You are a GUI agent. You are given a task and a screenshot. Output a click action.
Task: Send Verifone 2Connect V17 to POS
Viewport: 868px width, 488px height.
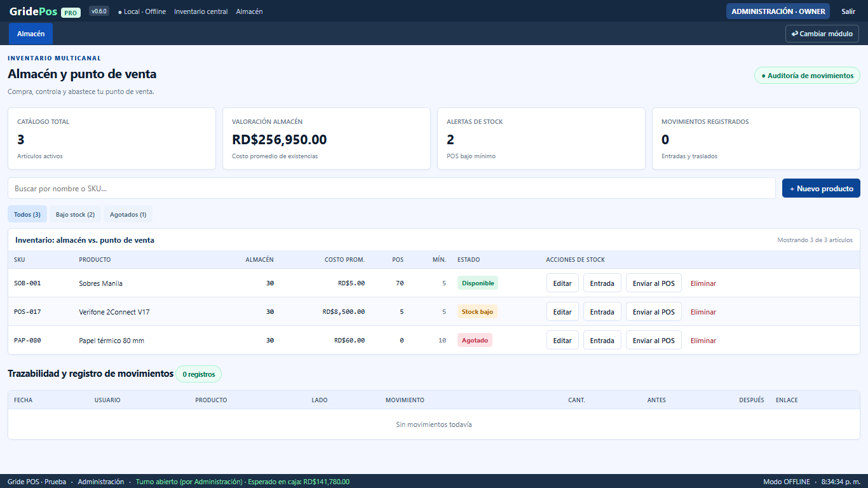(654, 312)
